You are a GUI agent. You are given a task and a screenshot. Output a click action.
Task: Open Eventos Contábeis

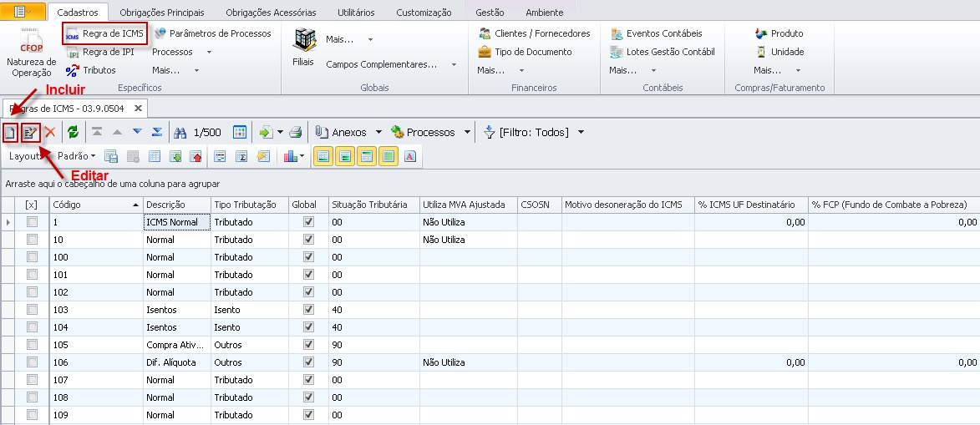coord(657,33)
